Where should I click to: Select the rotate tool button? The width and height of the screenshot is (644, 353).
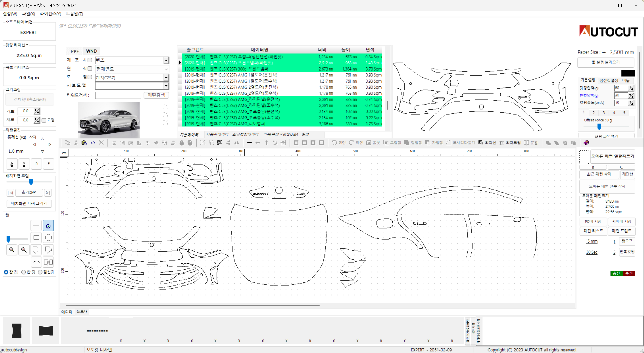pos(48,226)
